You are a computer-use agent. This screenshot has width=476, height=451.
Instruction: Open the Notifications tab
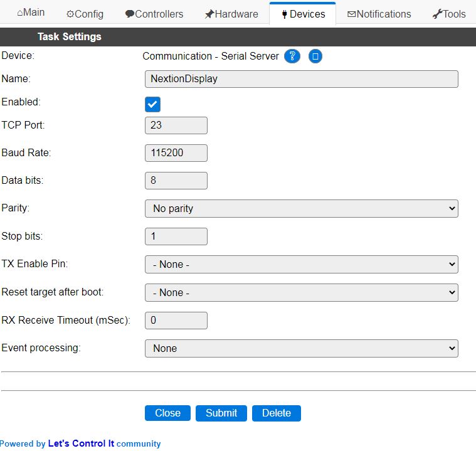click(379, 14)
